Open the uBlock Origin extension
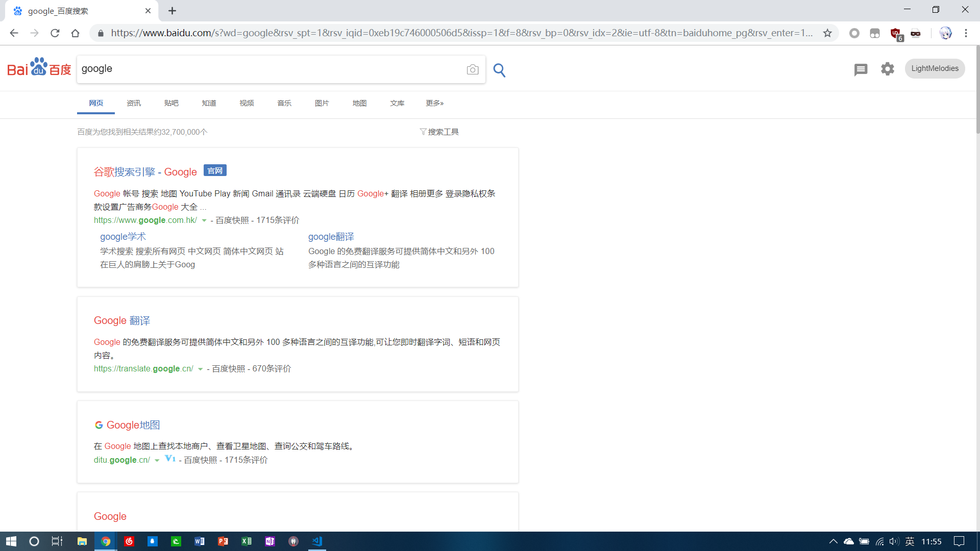980x551 pixels. (895, 33)
